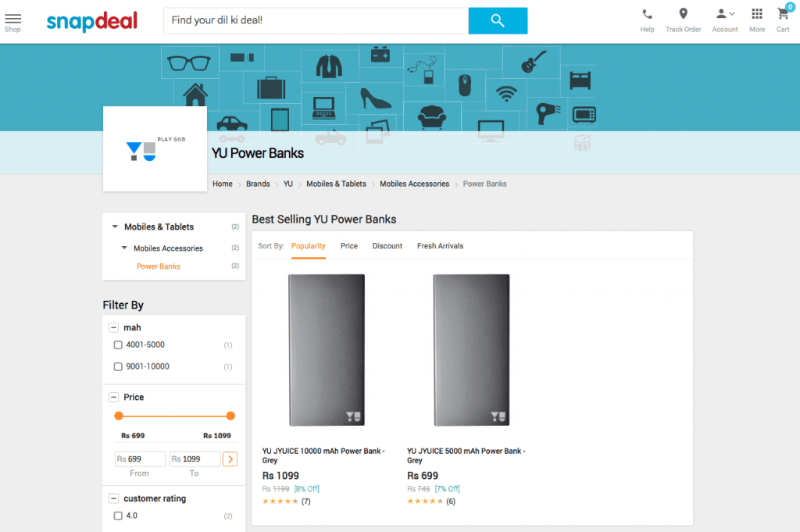800x532 pixels.
Task: Open the 10000 mAh power bank image
Action: [x=327, y=350]
